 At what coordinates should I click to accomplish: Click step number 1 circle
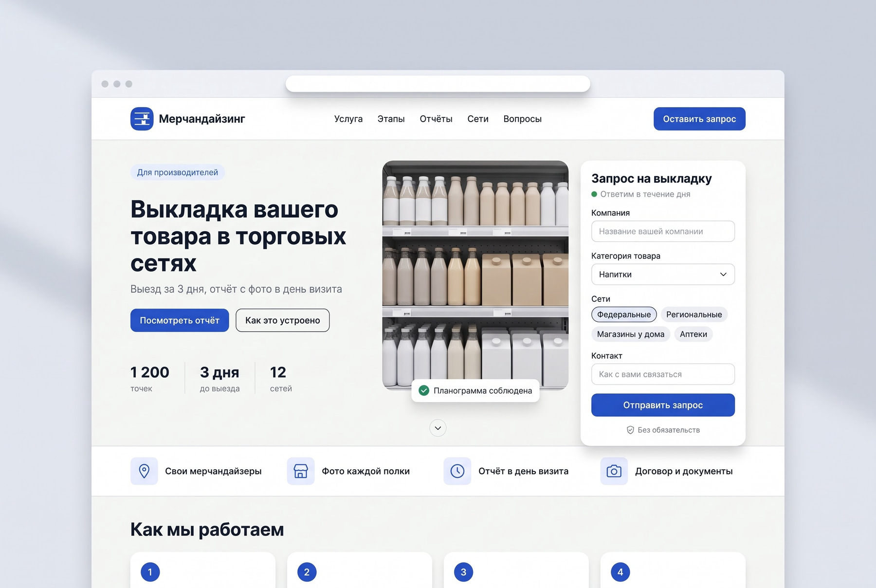[150, 572]
